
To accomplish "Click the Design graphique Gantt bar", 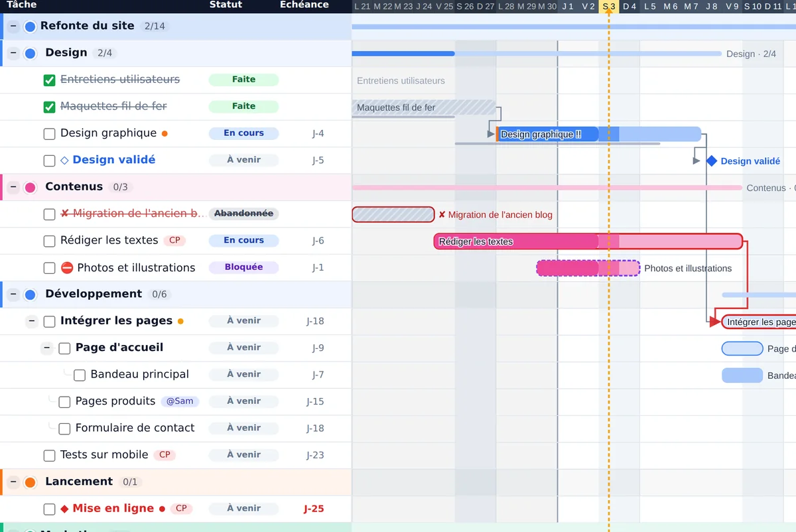I will [x=598, y=134].
